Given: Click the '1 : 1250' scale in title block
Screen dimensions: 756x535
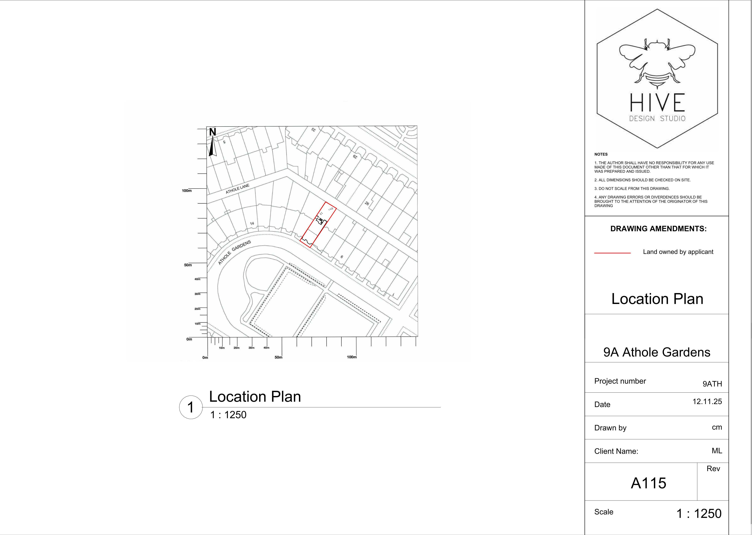Looking at the screenshot, I should point(699,514).
